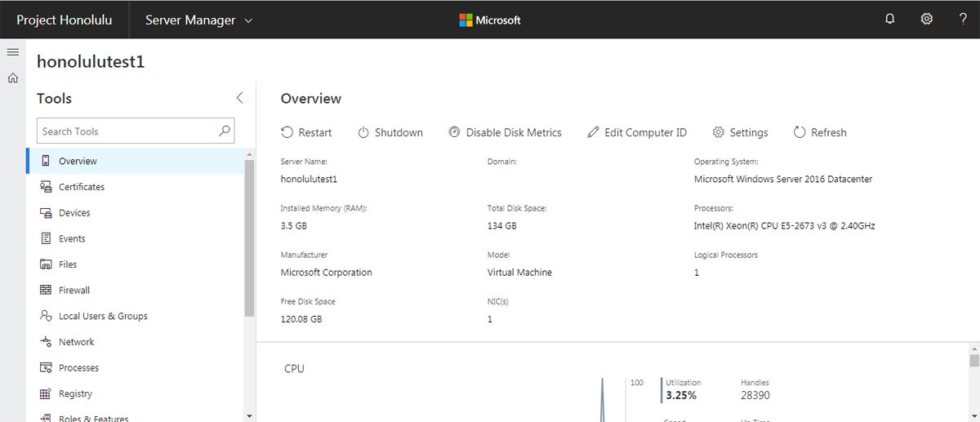The width and height of the screenshot is (980, 422).
Task: Click the Processes tool icon
Action: click(x=46, y=368)
